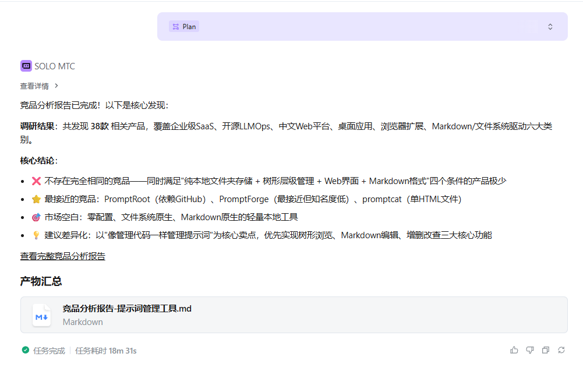Click the thumbs up feedback icon
The image size is (583, 392).
pos(514,350)
